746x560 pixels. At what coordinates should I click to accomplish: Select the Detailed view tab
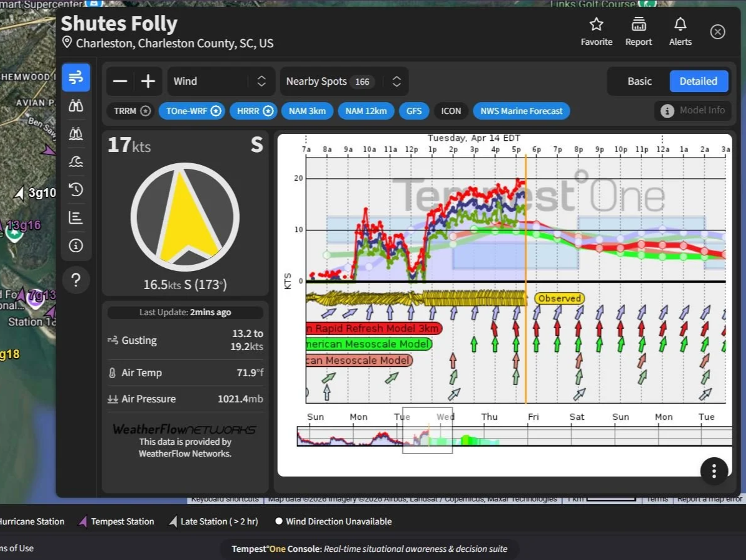coord(699,81)
